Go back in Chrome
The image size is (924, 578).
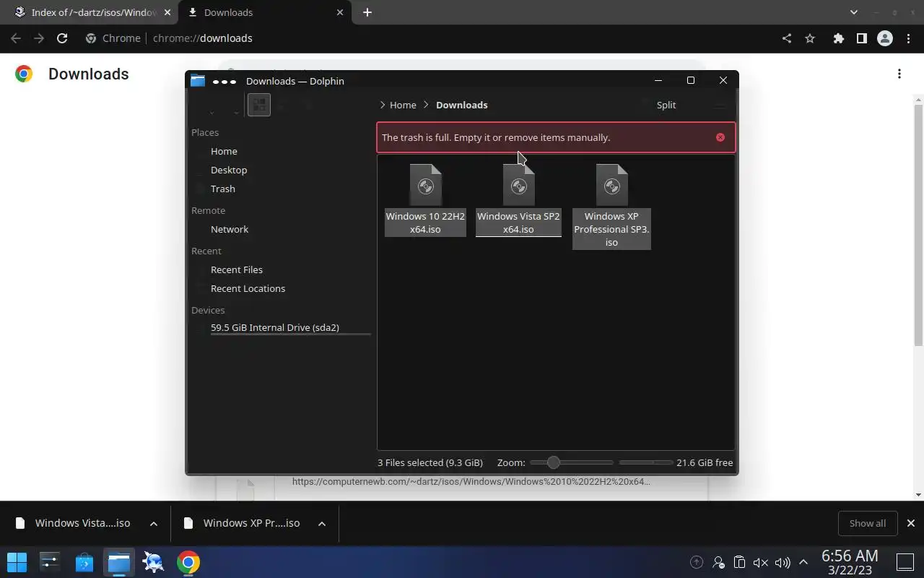[16, 38]
